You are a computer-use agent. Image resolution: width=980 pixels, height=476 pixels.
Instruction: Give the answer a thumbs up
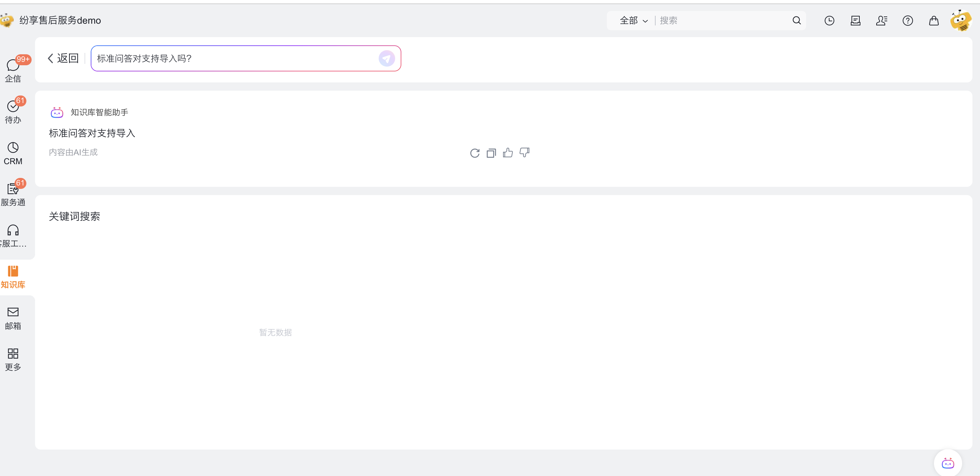[x=508, y=153]
